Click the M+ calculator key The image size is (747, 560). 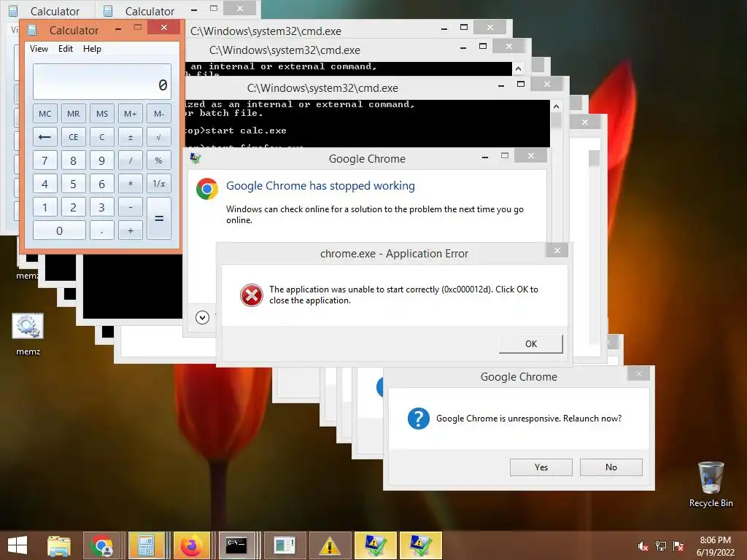[130, 113]
